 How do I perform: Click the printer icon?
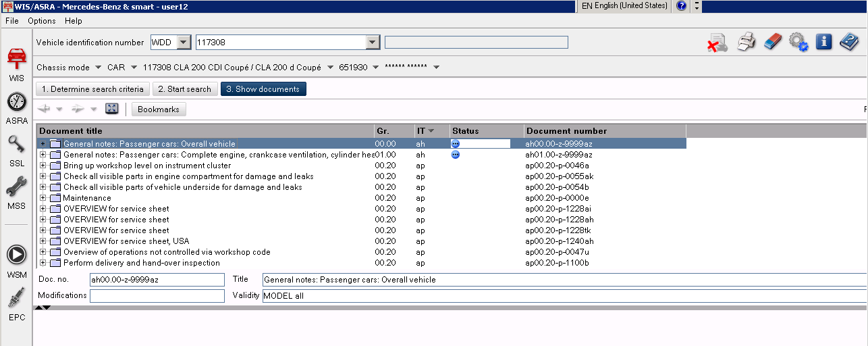point(746,42)
